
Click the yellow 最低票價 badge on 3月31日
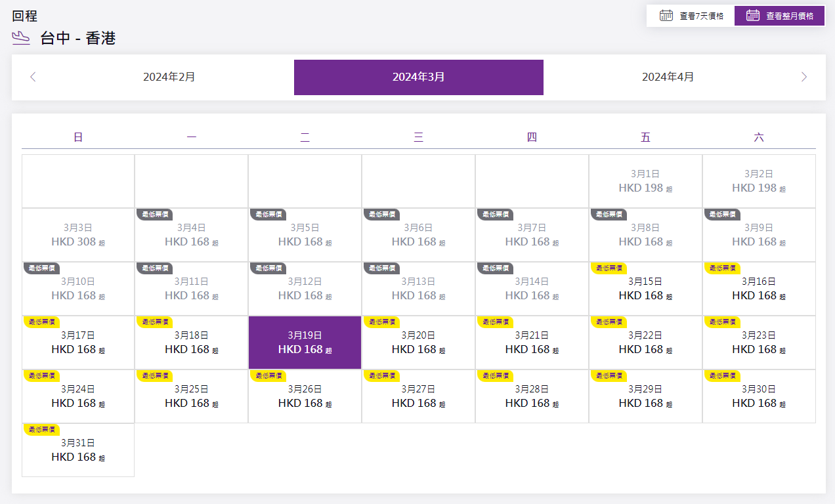click(x=41, y=429)
